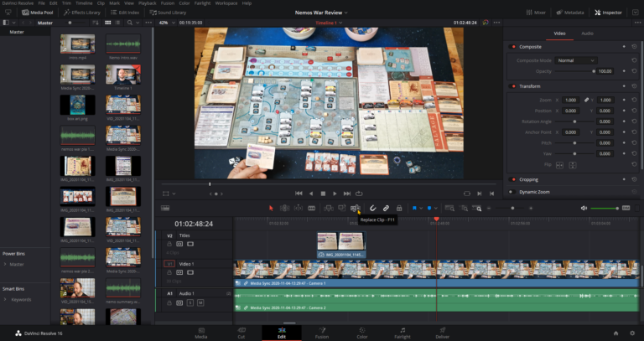Click the position lock padlock icon

(x=400, y=208)
